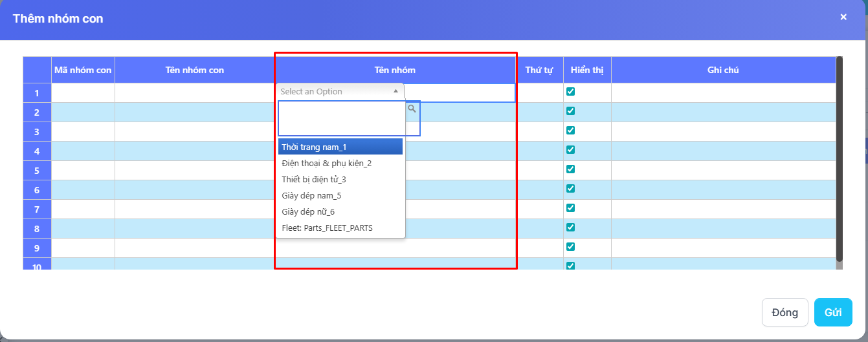Click the Đóng button
The image size is (868, 342).
(785, 313)
